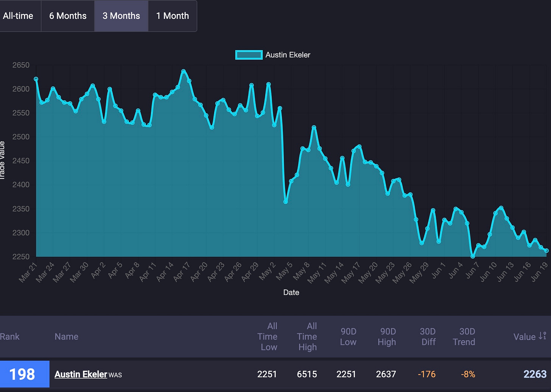
Task: Click the Austin Ekeler legend label
Action: point(288,55)
